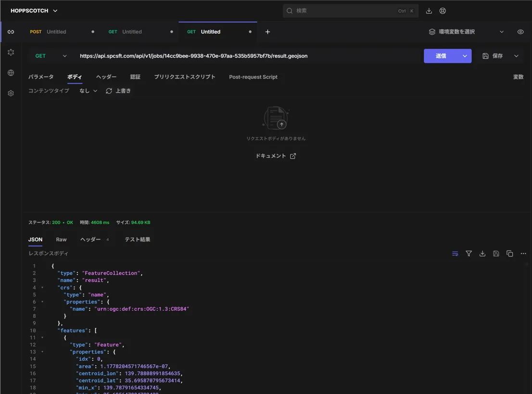The image size is (532, 394).
Task: Switch to the 変数 tab
Action: [518, 77]
